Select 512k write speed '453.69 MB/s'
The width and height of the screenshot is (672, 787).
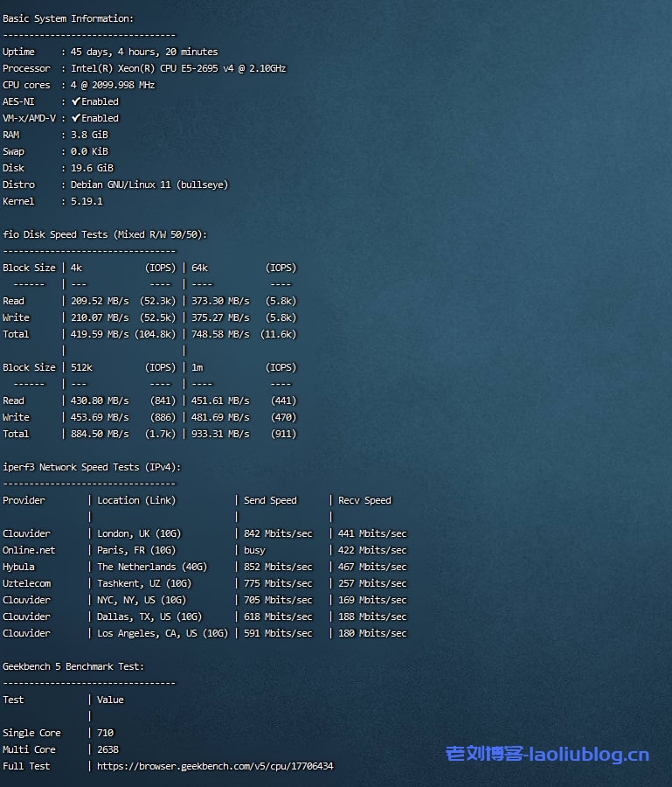point(100,417)
